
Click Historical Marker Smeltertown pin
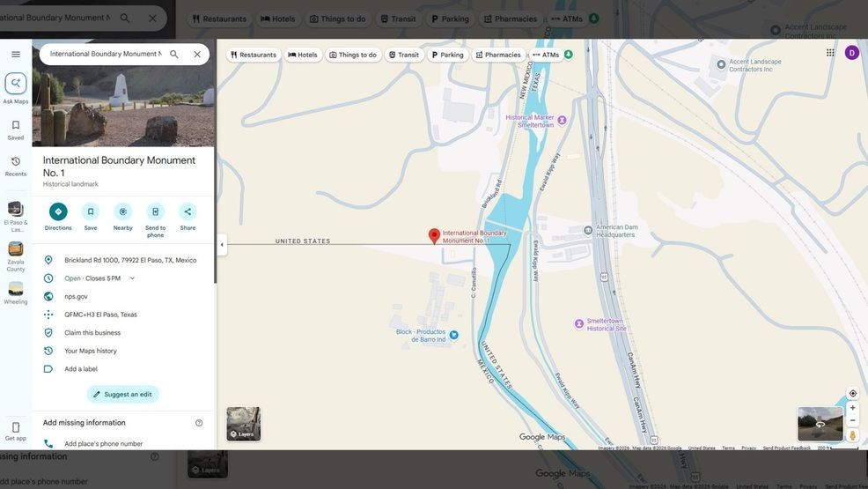coord(562,120)
